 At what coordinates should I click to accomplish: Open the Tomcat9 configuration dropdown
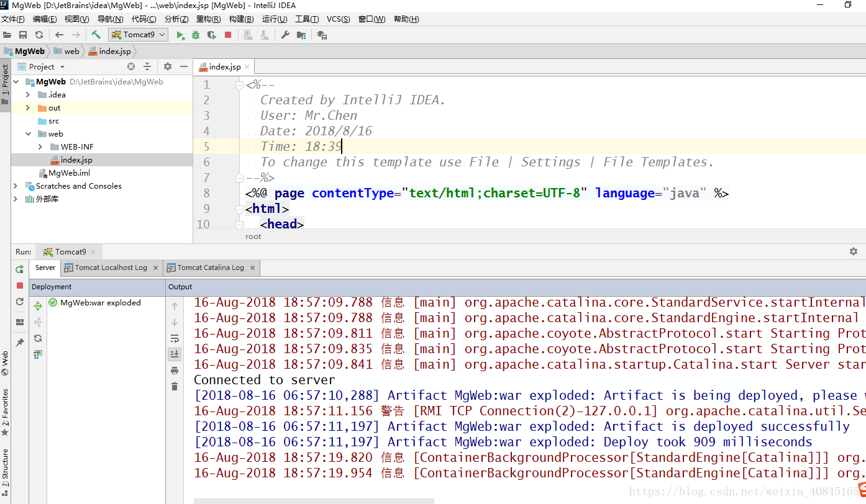(162, 35)
